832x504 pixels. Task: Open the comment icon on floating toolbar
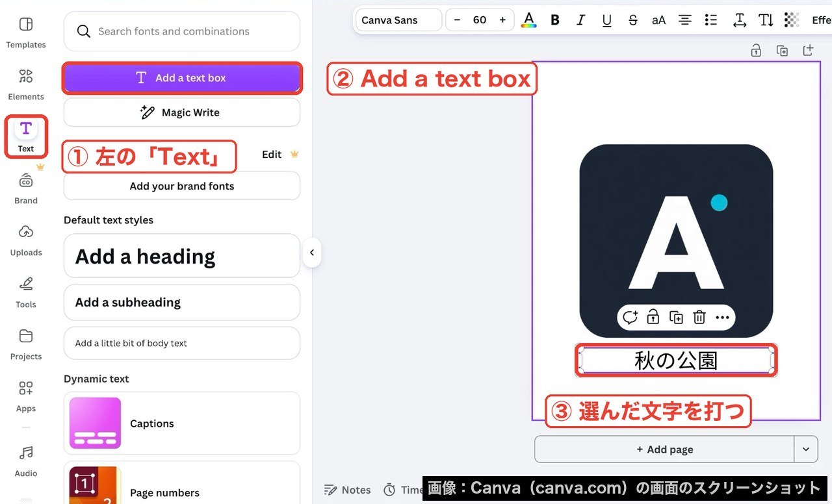click(x=630, y=318)
